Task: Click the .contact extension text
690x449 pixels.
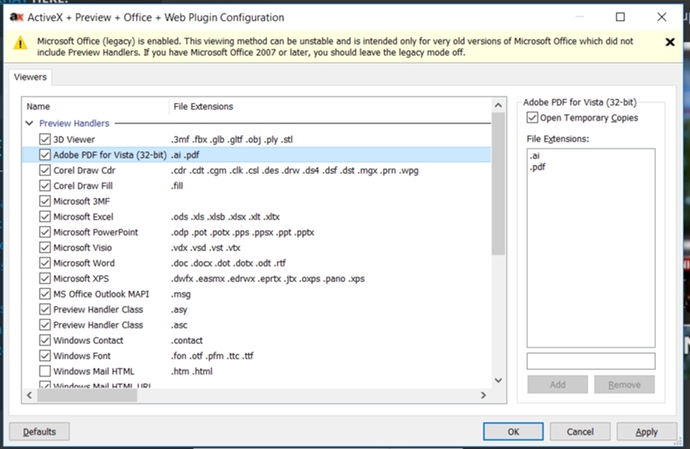Action: click(187, 340)
